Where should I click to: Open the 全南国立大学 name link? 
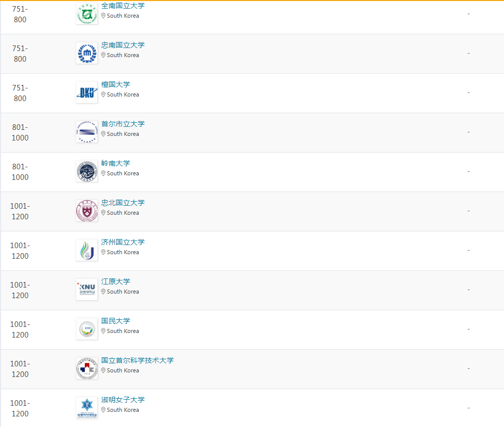coord(124,6)
